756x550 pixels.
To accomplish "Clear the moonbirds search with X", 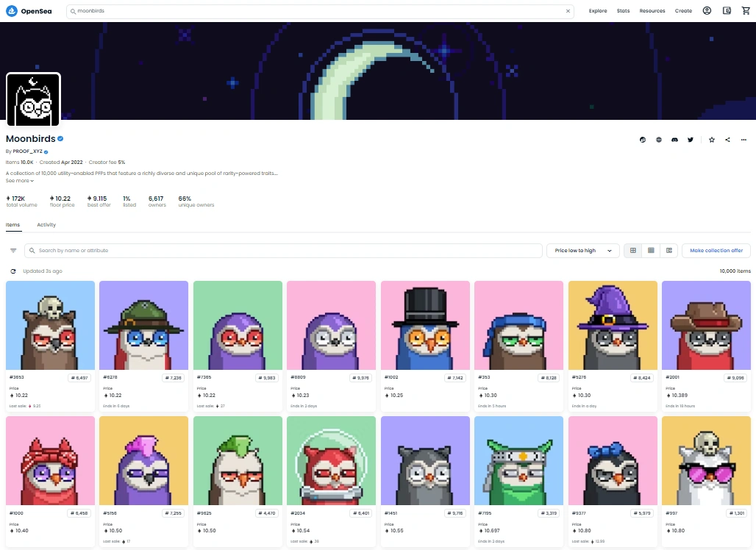I will click(x=568, y=11).
